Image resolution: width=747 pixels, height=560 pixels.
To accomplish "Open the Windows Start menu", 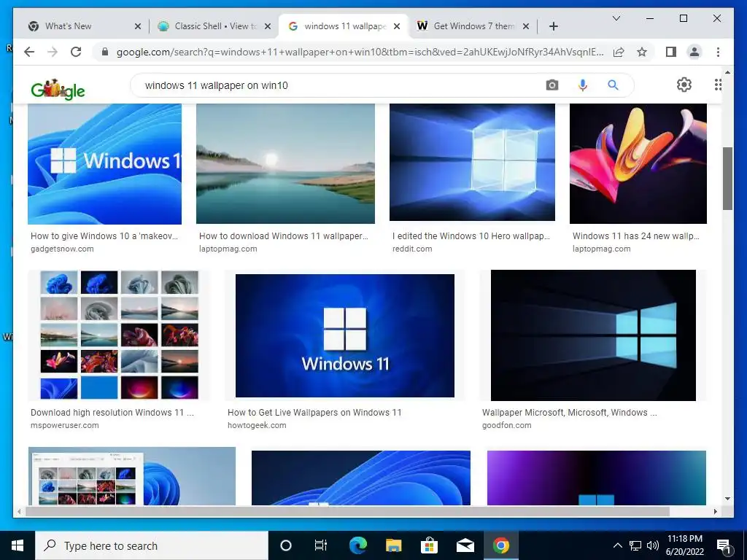I will coord(18,545).
